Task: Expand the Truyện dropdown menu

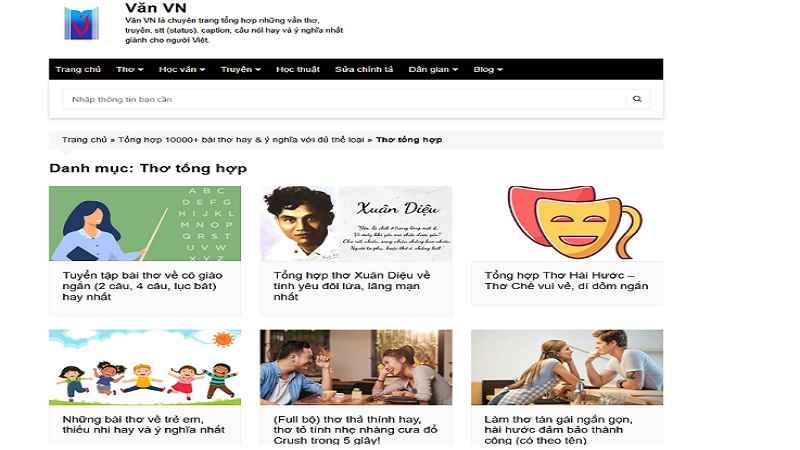Action: click(x=240, y=69)
